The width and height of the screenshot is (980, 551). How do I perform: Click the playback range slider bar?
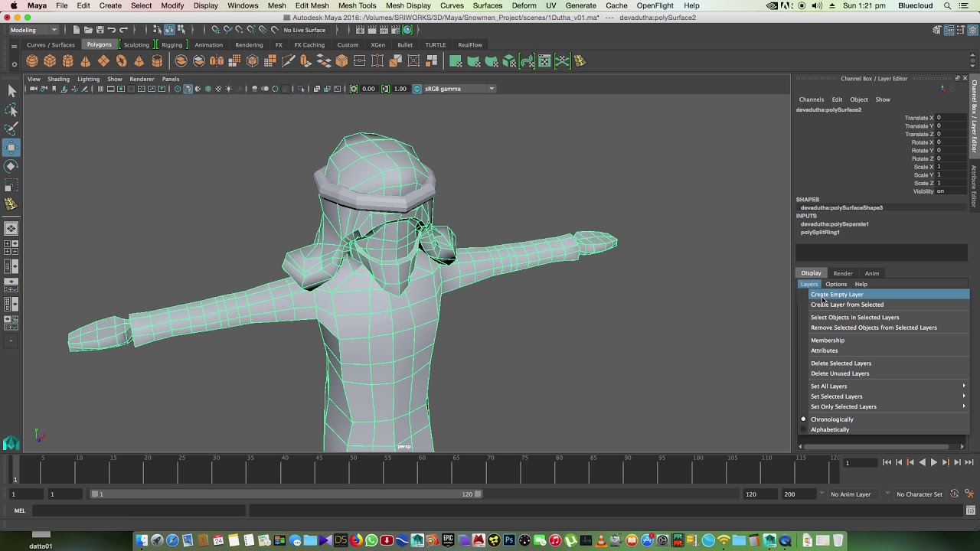tap(286, 494)
